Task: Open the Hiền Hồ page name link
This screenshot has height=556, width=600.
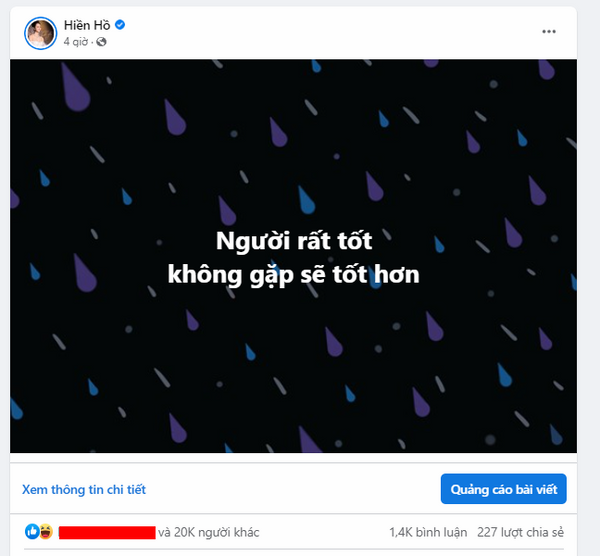Action: 87,25
